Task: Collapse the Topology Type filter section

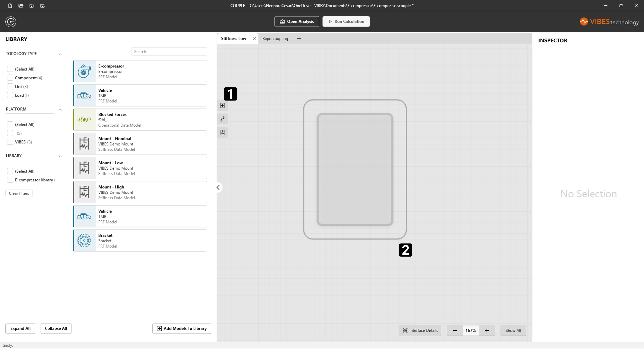Action: point(60,54)
